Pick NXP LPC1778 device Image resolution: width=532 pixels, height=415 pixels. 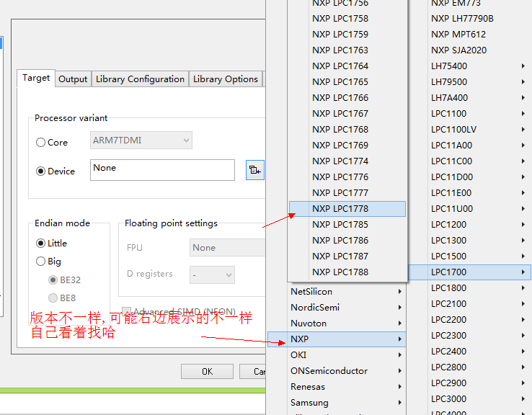347,208
